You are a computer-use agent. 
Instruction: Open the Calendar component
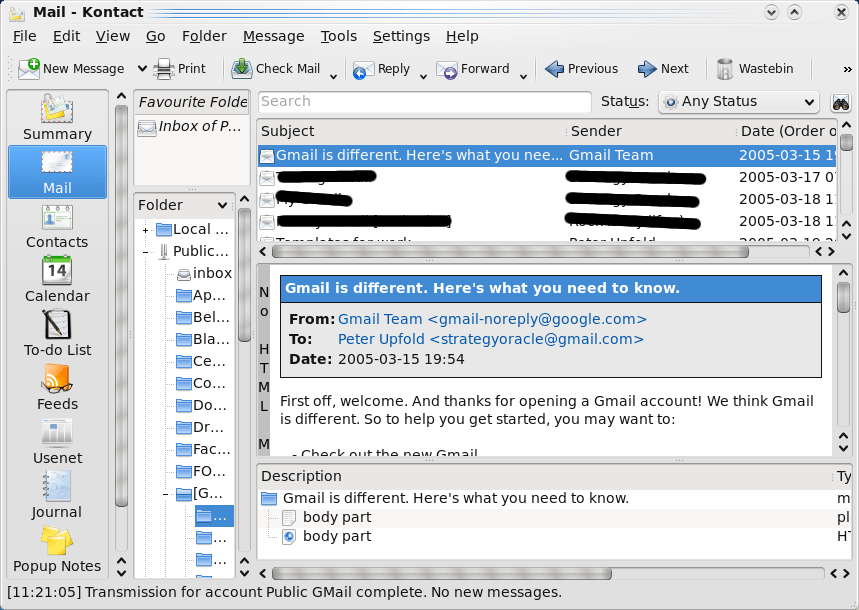[57, 280]
